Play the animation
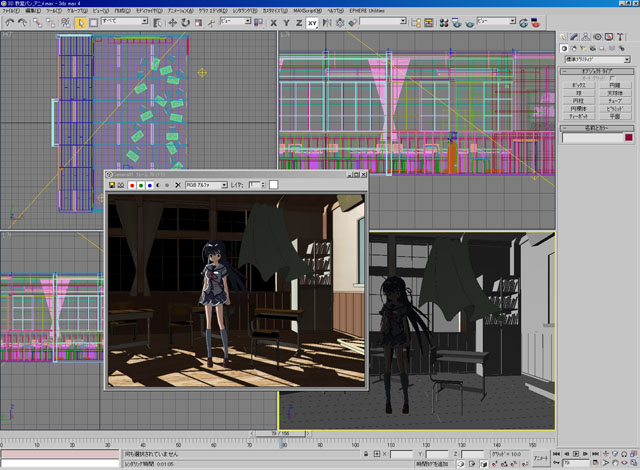Screen dimensions: 640x470 click(x=576, y=454)
